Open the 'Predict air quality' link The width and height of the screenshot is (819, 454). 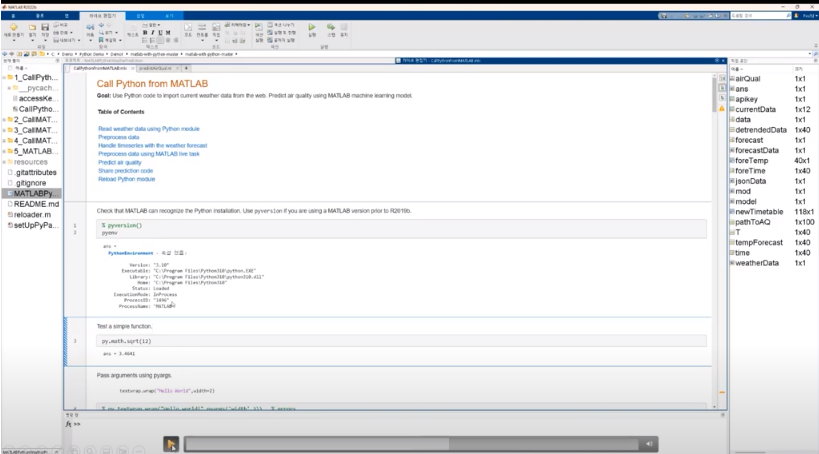[x=120, y=162]
